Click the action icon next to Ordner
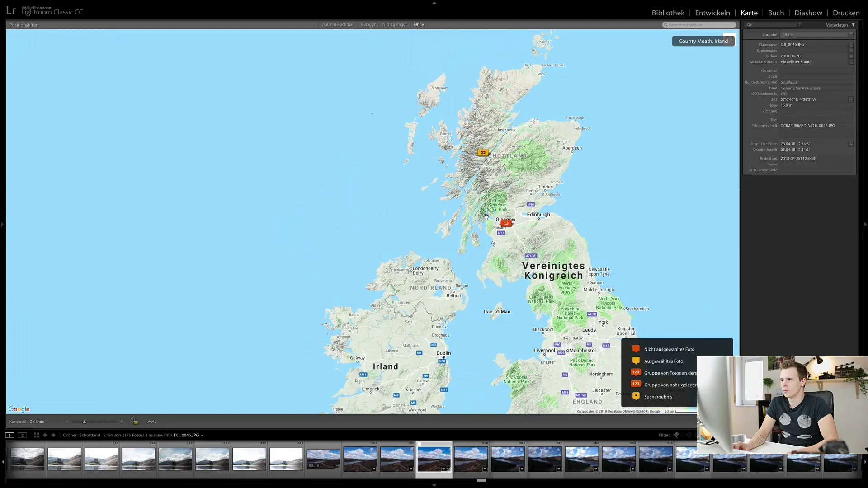 (x=851, y=56)
